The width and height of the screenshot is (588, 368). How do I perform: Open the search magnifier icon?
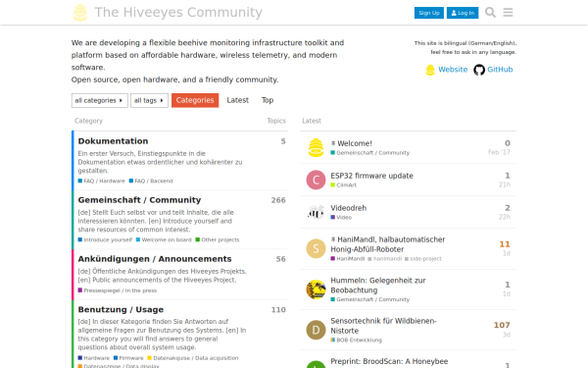click(x=490, y=13)
